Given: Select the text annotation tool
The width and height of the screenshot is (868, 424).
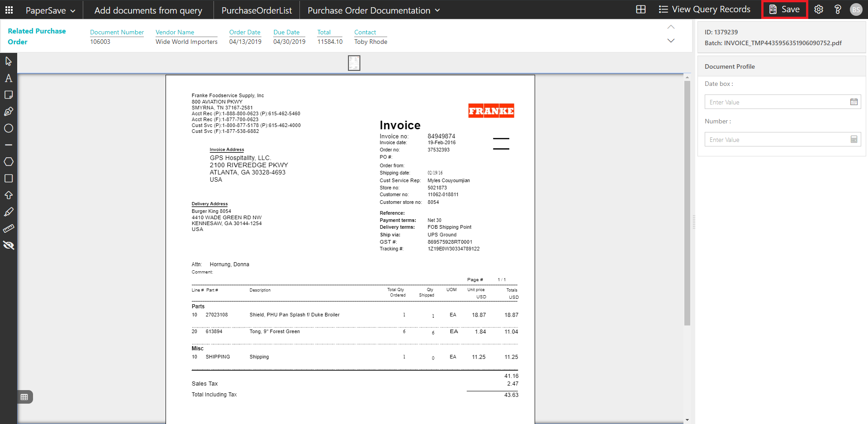Looking at the screenshot, I should click(x=9, y=78).
